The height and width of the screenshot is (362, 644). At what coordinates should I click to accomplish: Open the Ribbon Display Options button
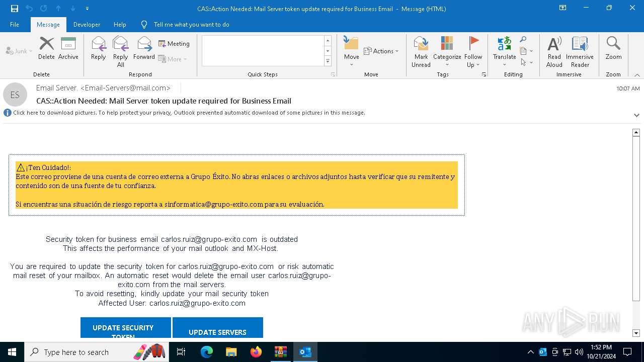click(x=562, y=8)
